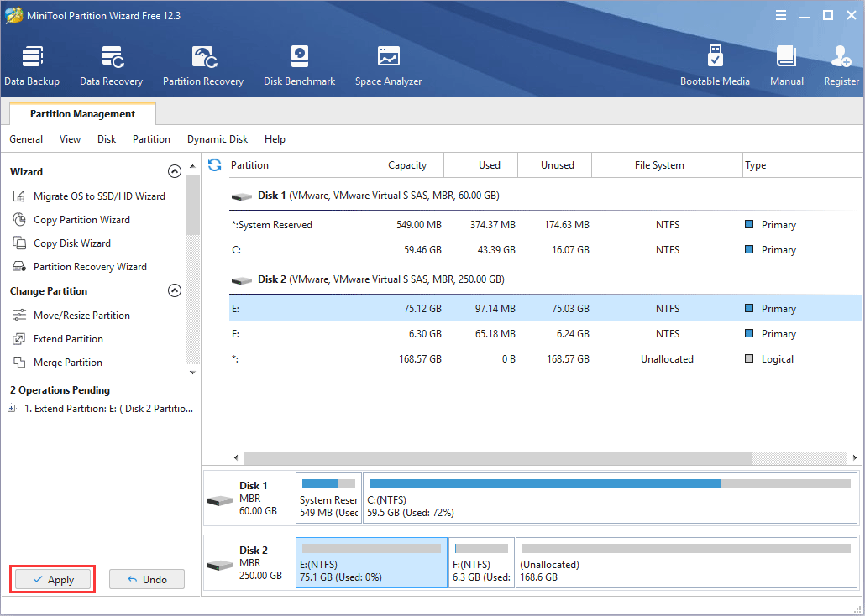This screenshot has width=865, height=616.
Task: Collapse the Change Partition section
Action: tap(175, 291)
